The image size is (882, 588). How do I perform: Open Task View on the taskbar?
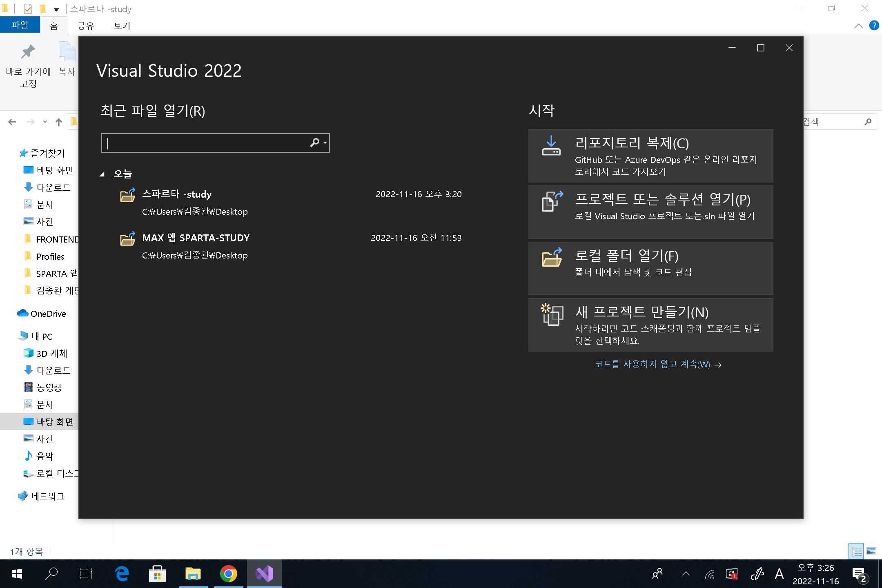pos(86,574)
